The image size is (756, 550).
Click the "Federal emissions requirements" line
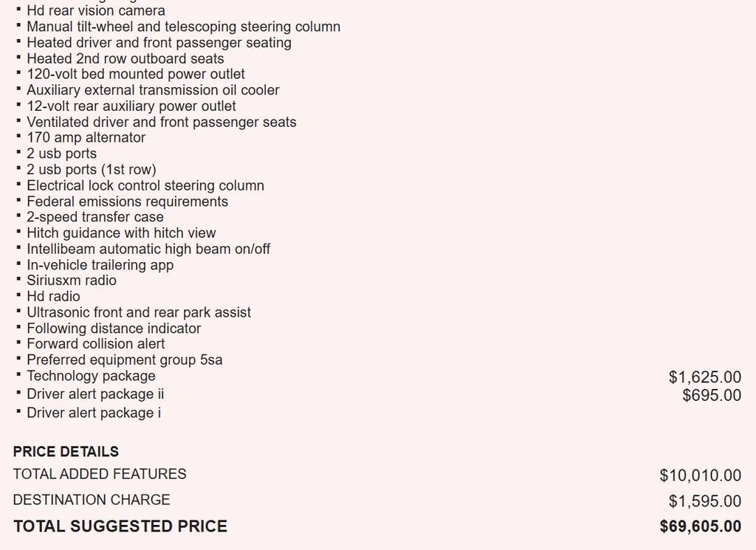click(127, 202)
